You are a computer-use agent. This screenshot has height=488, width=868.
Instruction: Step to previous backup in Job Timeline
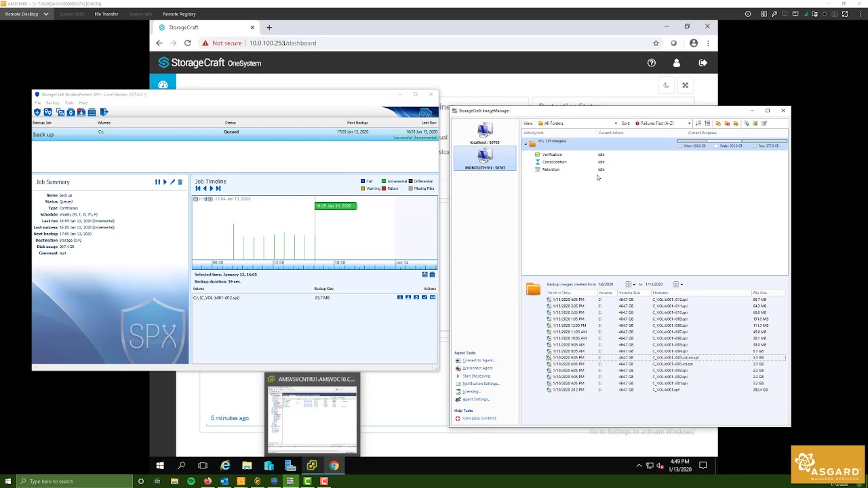pyautogui.click(x=205, y=188)
